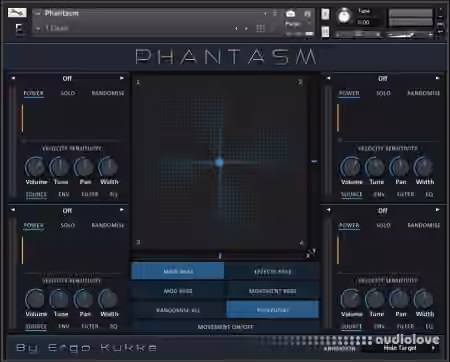Viewport: 450px width, 362px height.
Task: Select previous sound for top-left layer
Action: 13,78
